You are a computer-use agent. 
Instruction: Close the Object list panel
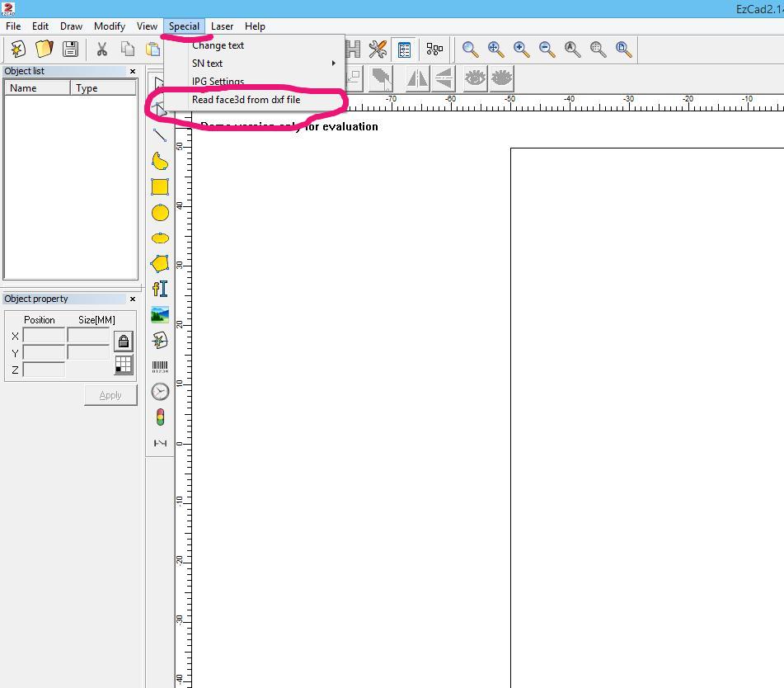(133, 72)
